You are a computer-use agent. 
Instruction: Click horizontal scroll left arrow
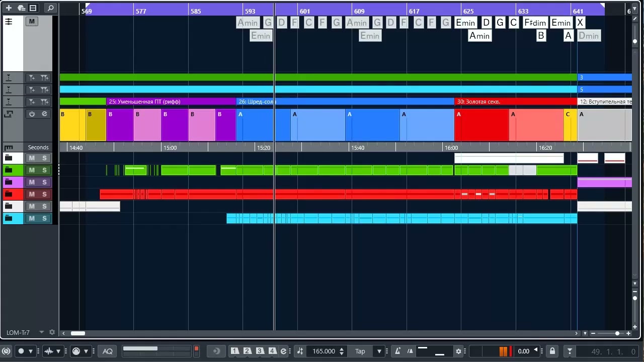(x=63, y=333)
